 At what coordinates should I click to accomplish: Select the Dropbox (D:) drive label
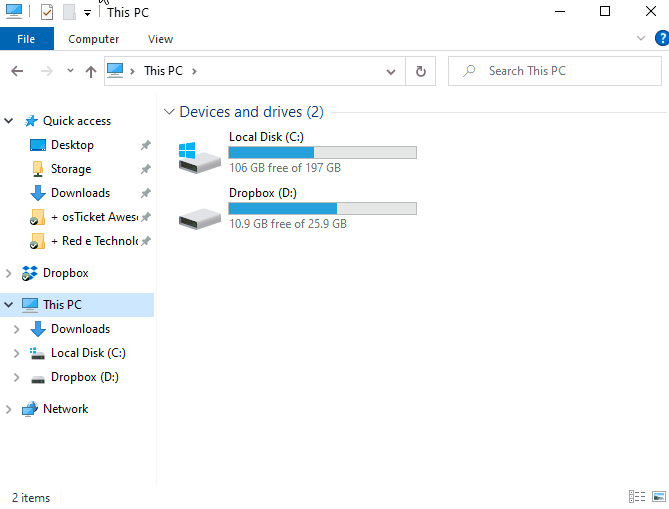pos(263,193)
